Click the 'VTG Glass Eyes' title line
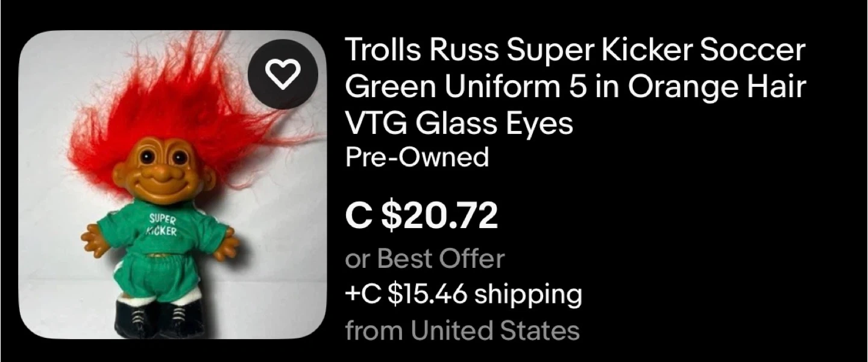This screenshot has height=362, width=868. tap(459, 123)
